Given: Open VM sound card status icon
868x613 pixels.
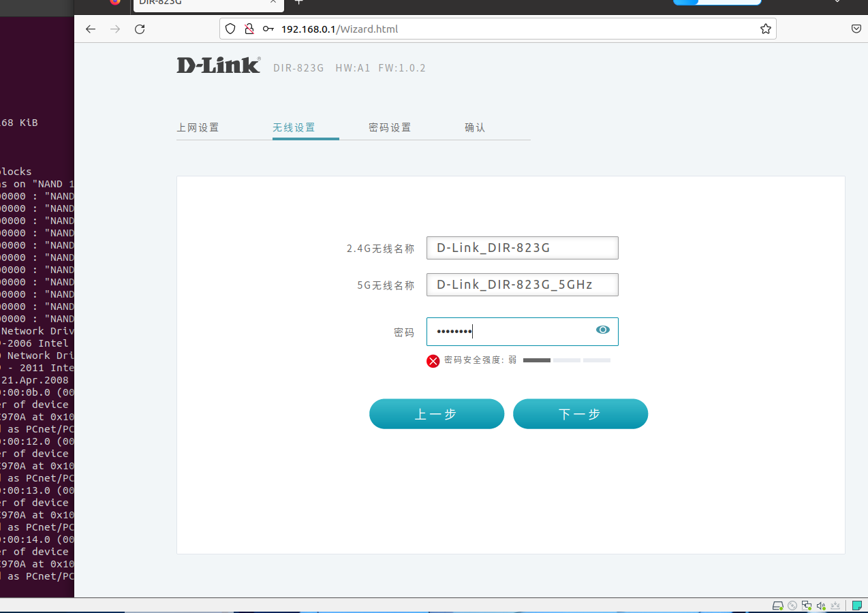Looking at the screenshot, I should (x=821, y=606).
